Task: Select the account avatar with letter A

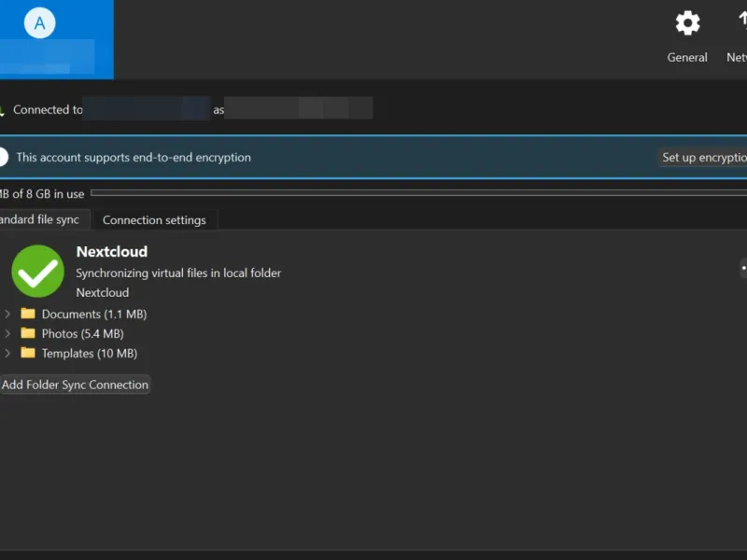Action: point(39,22)
